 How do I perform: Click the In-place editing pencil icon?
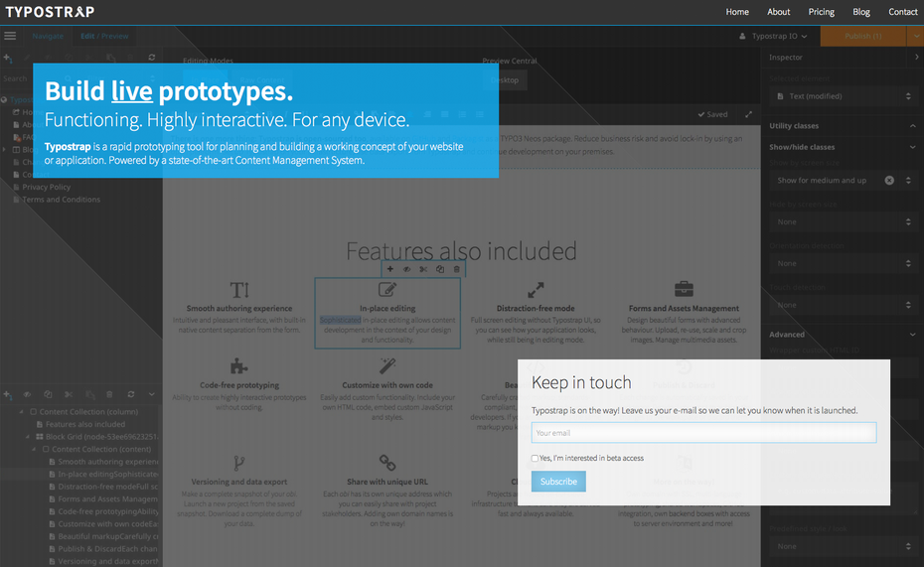coord(387,290)
